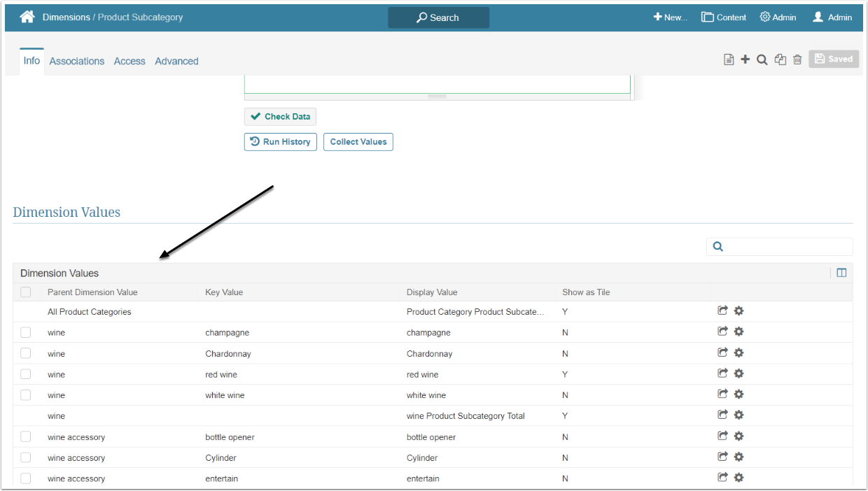Image resolution: width=868 pixels, height=491 pixels.
Task: Toggle the select-all checkbox in grid header
Action: point(26,292)
